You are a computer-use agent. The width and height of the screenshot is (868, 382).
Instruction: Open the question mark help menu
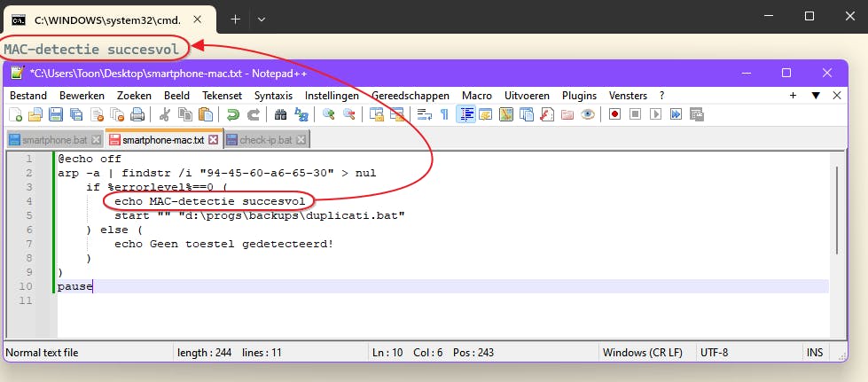pos(661,96)
